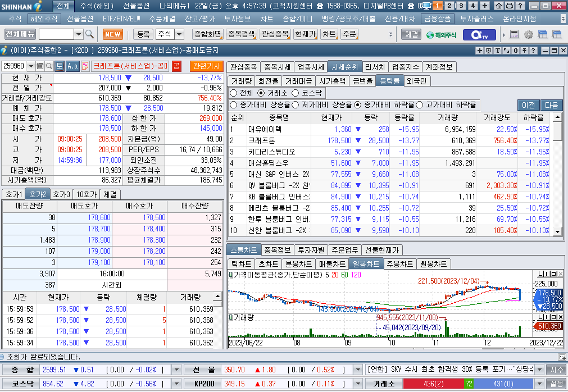Image resolution: width=568 pixels, height=392 pixels.
Task: Open KP200 ticker dropdown arrow
Action: 358,384
